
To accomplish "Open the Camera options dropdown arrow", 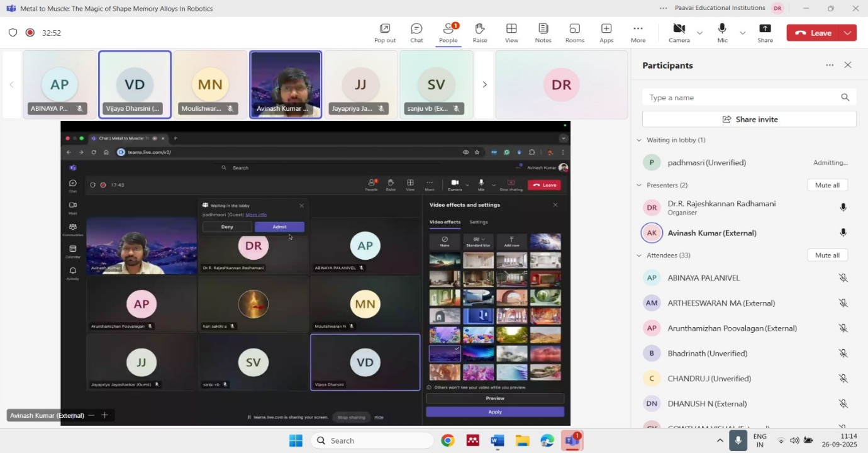I will click(x=699, y=33).
